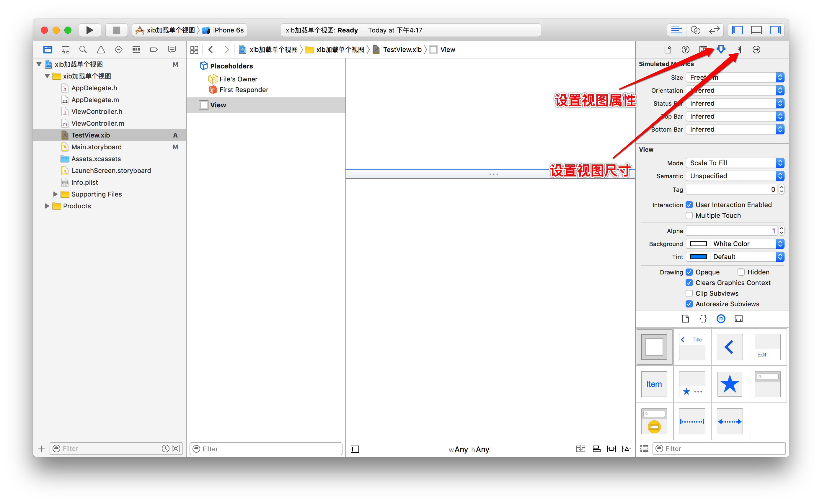Open the Align constraints menu
Image resolution: width=822 pixels, height=504 pixels.
(x=596, y=449)
